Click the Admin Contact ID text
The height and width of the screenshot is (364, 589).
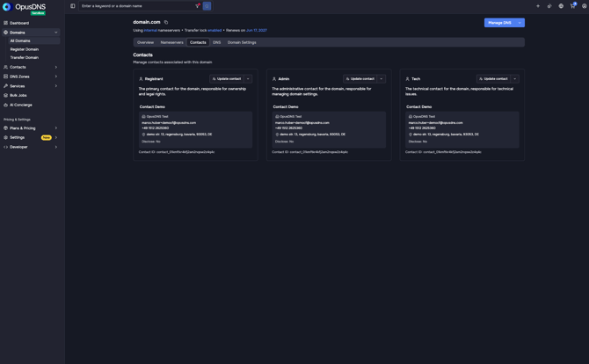click(x=310, y=152)
